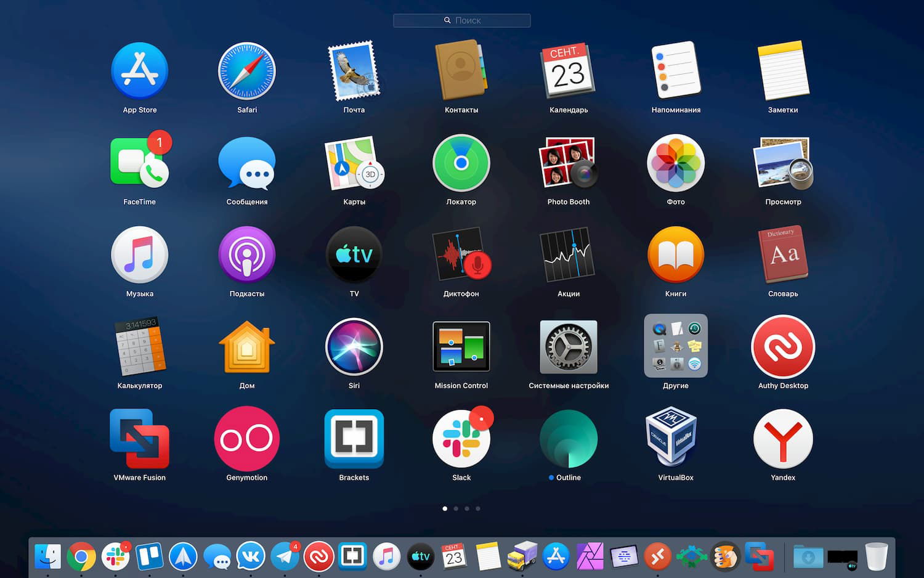Launch Photo Booth

(x=568, y=162)
